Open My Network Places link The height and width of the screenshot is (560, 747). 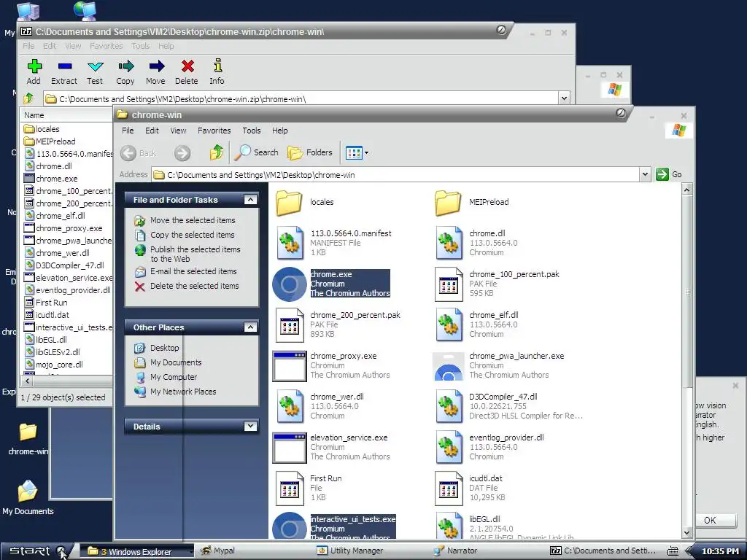(x=183, y=392)
